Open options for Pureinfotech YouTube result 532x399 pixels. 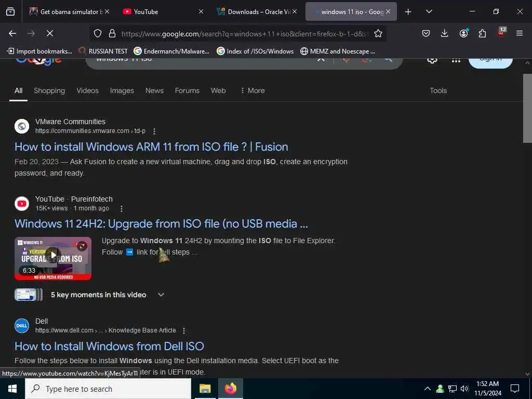point(122,209)
